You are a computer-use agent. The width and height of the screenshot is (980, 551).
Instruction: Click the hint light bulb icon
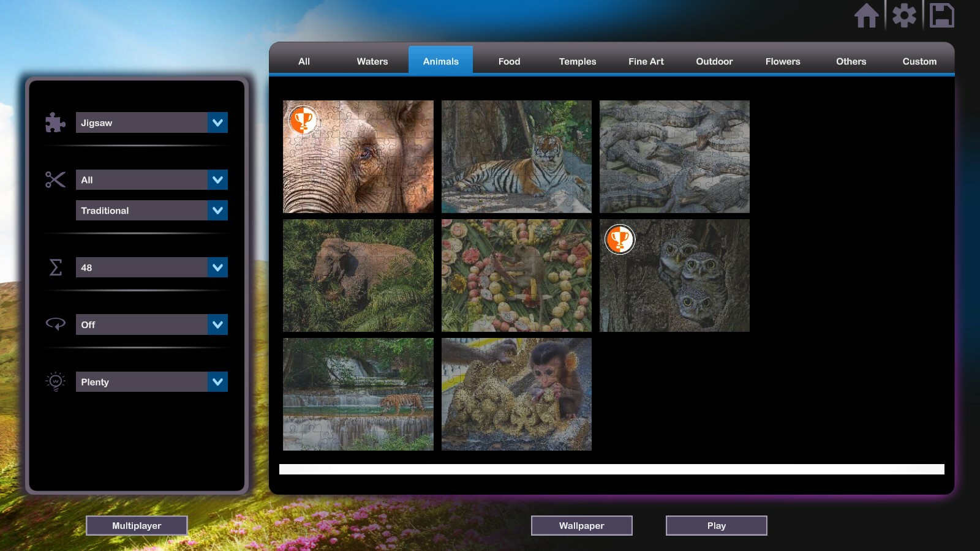click(x=55, y=381)
